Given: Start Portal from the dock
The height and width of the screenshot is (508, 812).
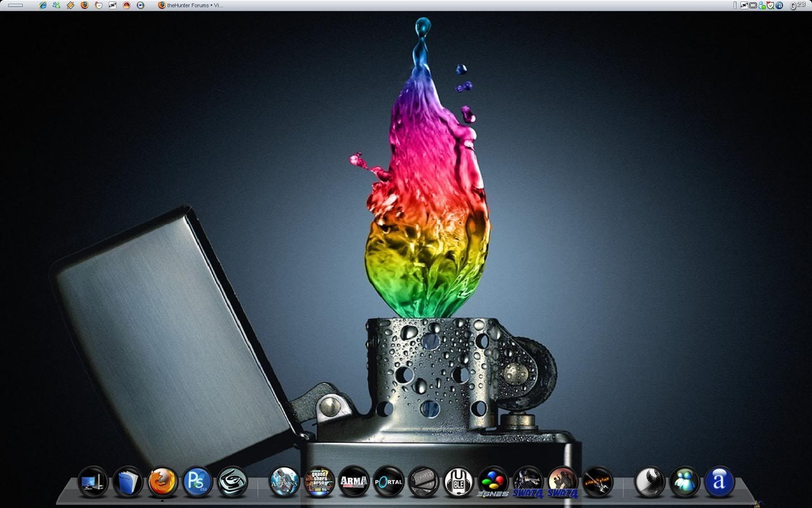Looking at the screenshot, I should pos(389,482).
